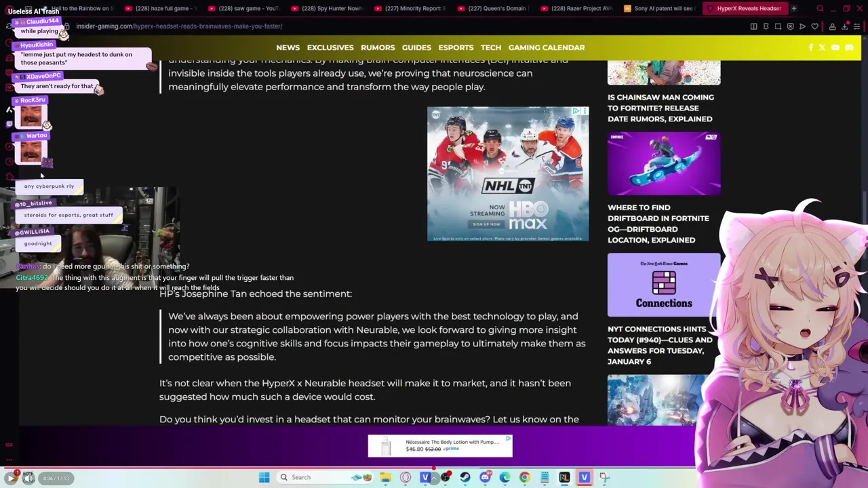Switch to 'Sony AI patent will see' tab

click(660, 8)
